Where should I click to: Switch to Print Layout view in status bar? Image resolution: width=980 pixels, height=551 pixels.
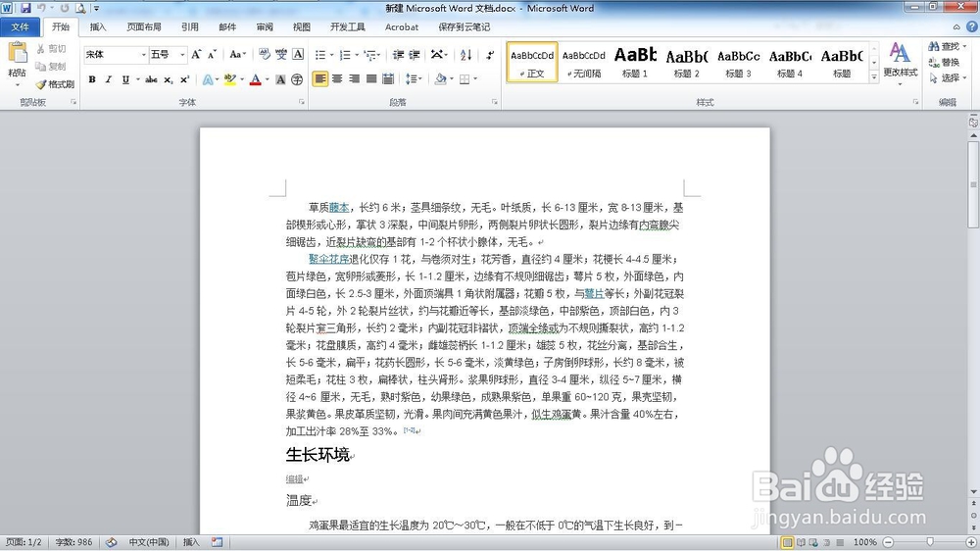(x=788, y=542)
